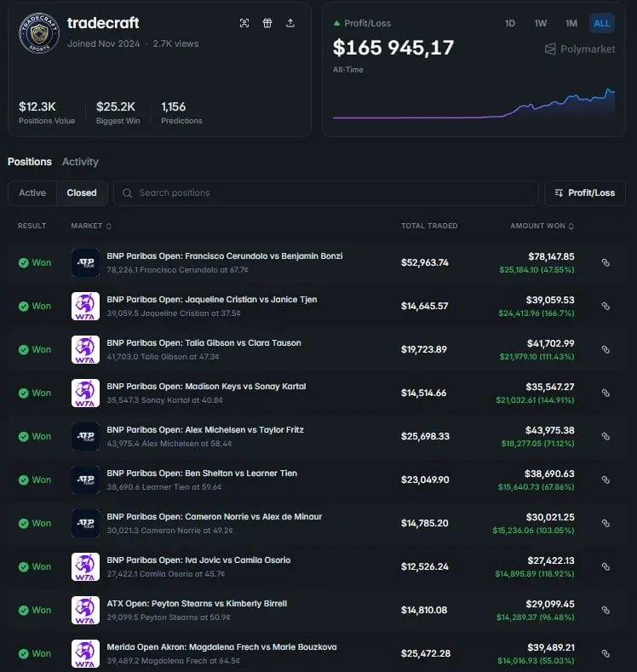
Task: Click the $25.2K Biggest Win stat
Action: pyautogui.click(x=118, y=112)
